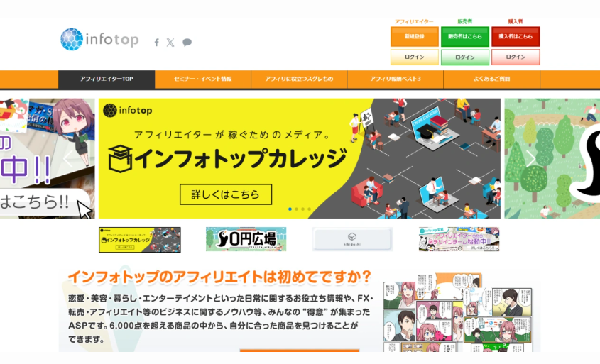Click orange 新規登録 affiliate register button

click(x=415, y=36)
